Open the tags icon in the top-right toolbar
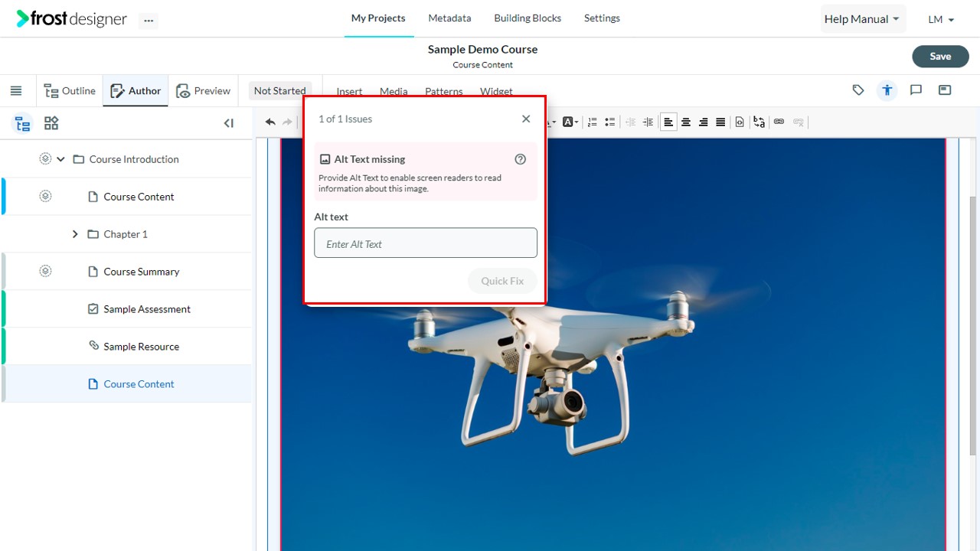Image resolution: width=980 pixels, height=551 pixels. tap(858, 90)
